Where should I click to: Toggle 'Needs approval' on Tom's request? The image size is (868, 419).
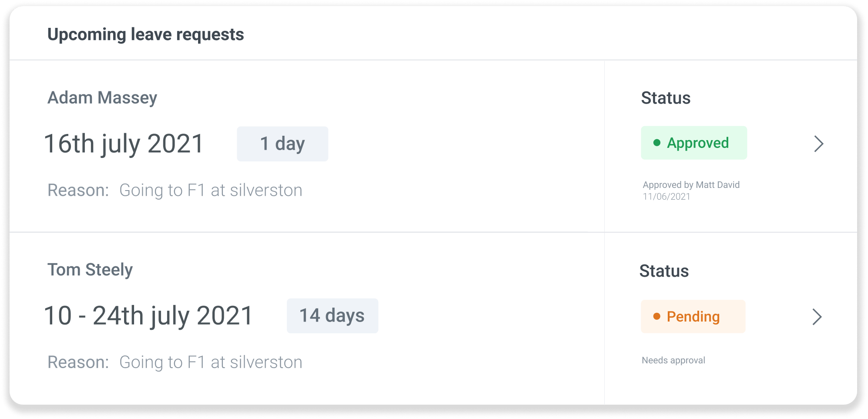coord(673,360)
